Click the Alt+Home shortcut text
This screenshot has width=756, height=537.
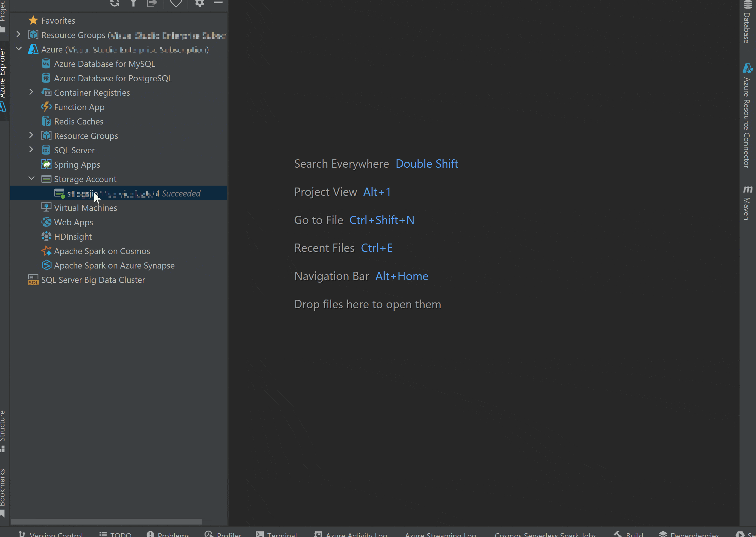pos(401,276)
